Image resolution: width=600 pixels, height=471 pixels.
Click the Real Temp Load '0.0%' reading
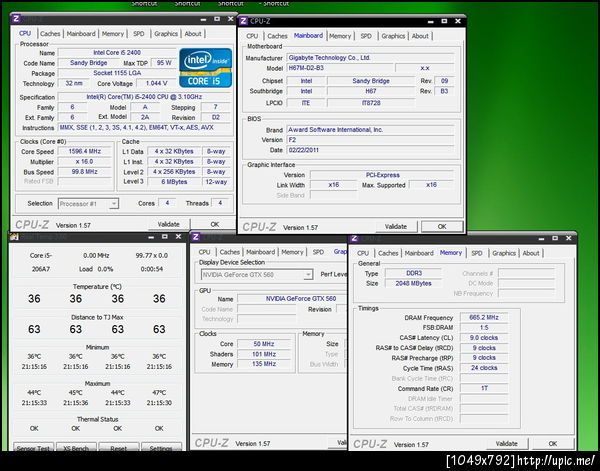(105, 269)
